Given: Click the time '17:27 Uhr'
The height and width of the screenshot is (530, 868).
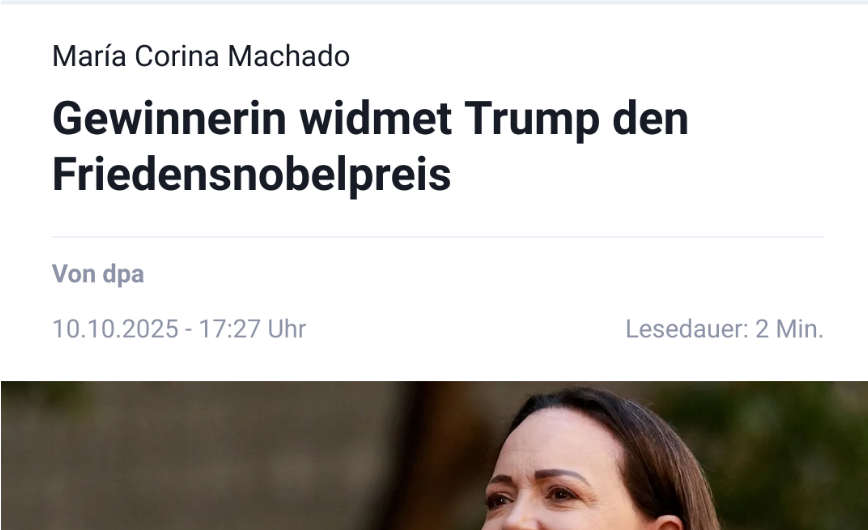Looking at the screenshot, I should click(x=252, y=329).
